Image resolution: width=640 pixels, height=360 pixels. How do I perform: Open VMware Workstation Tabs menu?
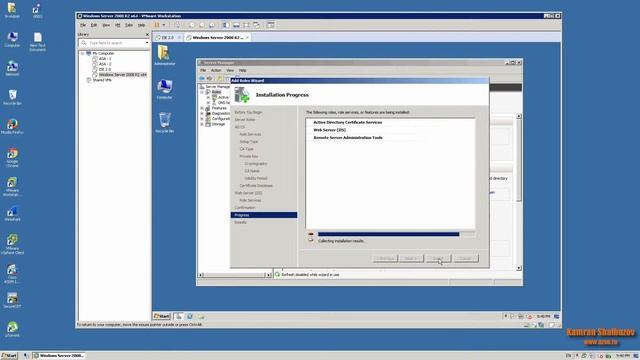129,25
